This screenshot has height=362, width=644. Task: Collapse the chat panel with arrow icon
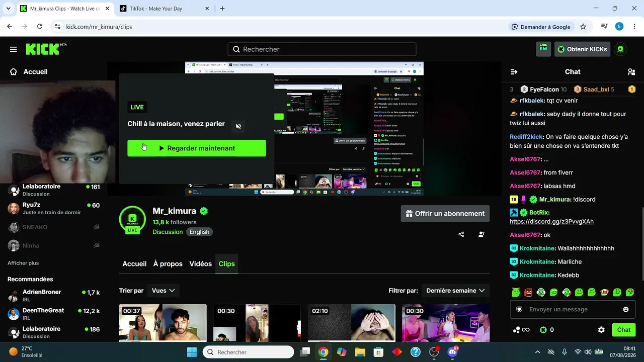pyautogui.click(x=514, y=72)
